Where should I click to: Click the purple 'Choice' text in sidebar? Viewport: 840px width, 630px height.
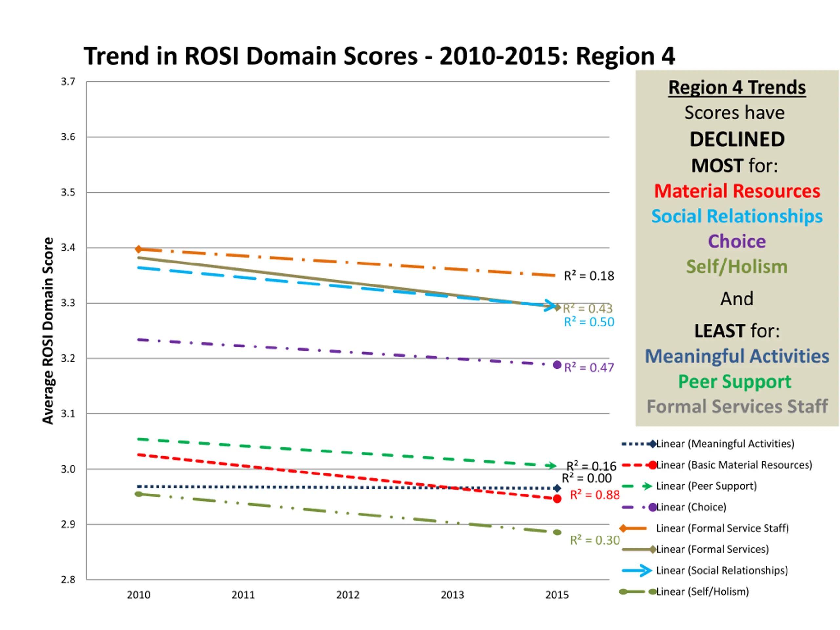point(737,241)
